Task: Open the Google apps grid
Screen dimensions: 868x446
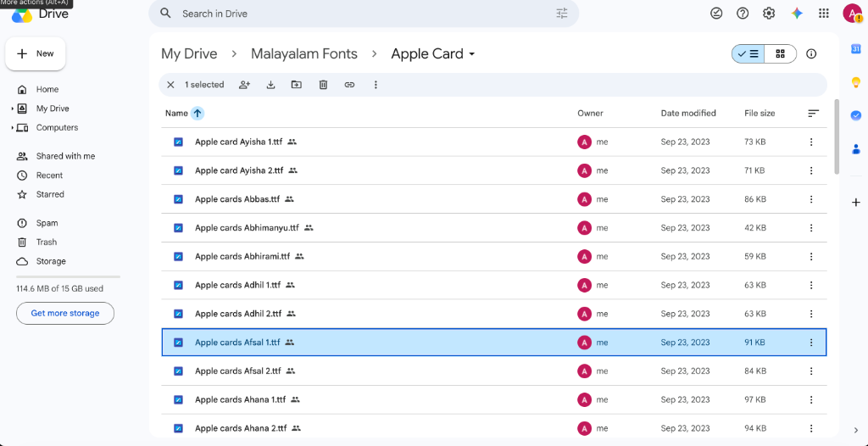Action: click(x=824, y=14)
